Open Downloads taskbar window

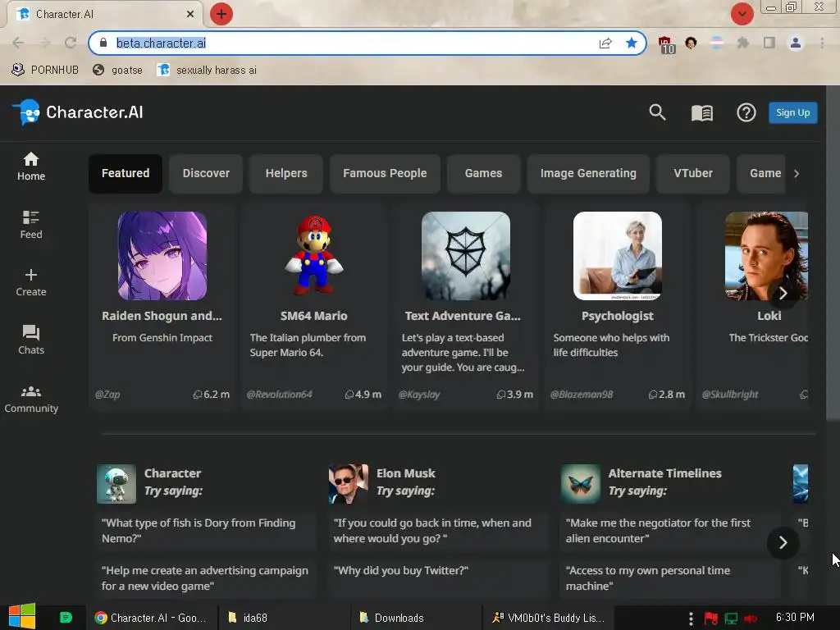coord(416,618)
